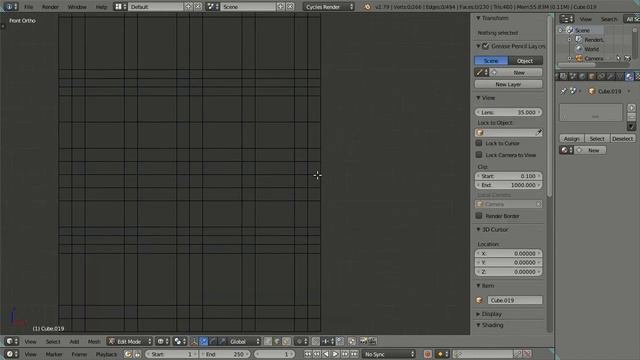This screenshot has height=360, width=640.
Task: Delete the Default screen layout
Action: point(198,7)
